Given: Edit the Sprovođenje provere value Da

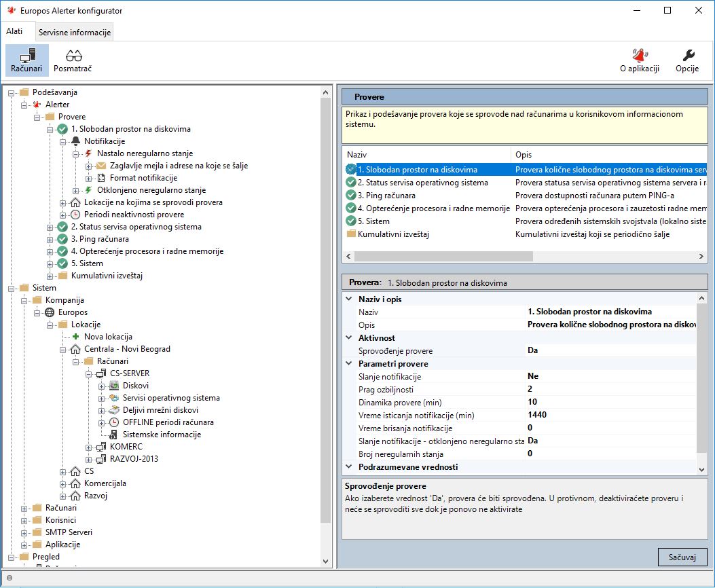Looking at the screenshot, I should (610, 350).
